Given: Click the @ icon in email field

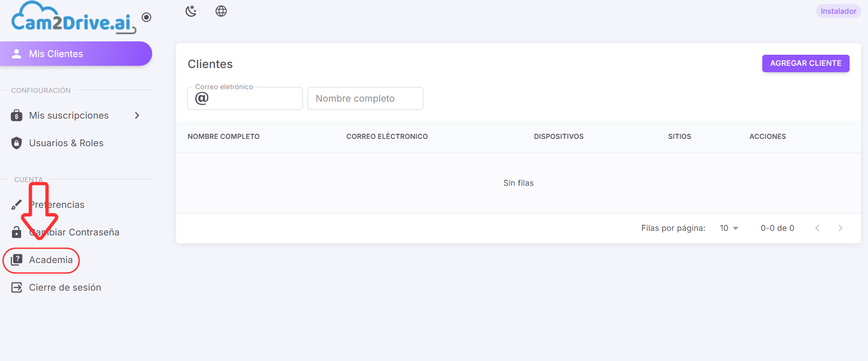Looking at the screenshot, I should [x=202, y=98].
